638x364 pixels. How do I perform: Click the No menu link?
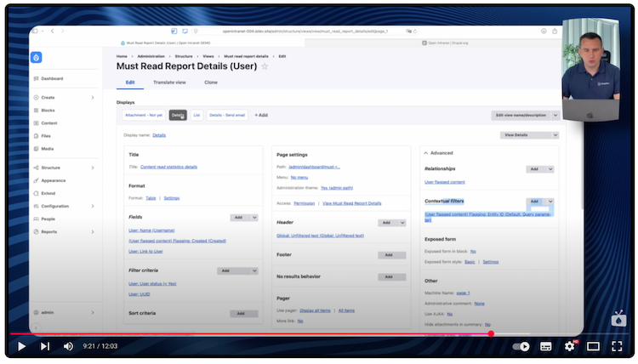[x=299, y=178]
